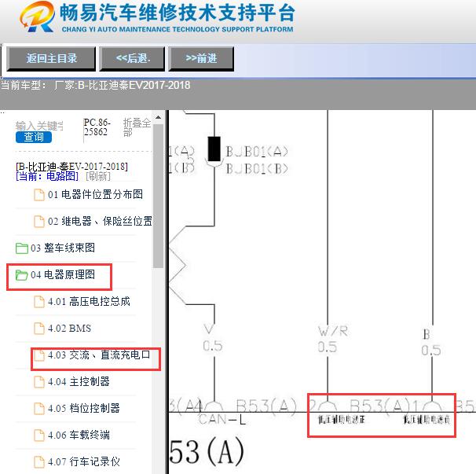The height and width of the screenshot is (474, 476).
Task: Go back with the <<后退 button
Action: pos(133,59)
